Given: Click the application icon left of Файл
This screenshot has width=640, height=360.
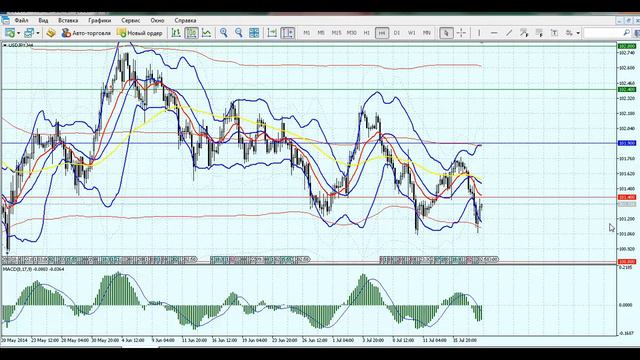Looking at the screenshot, I should tap(5, 20).
